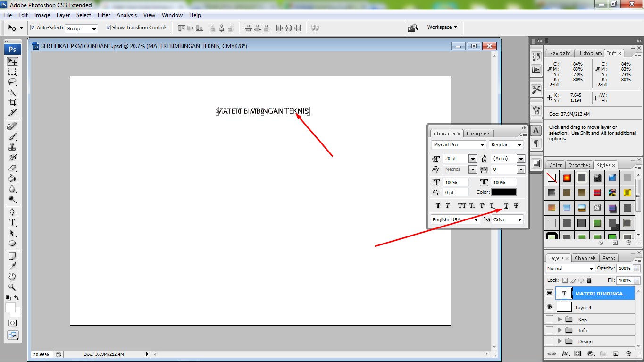Click the zoom percentage field in status bar
The image size is (644, 362).
coord(42,354)
